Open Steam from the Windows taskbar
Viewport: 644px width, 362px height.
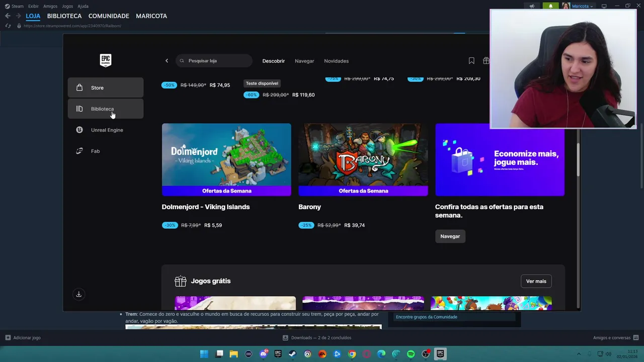coord(292,354)
